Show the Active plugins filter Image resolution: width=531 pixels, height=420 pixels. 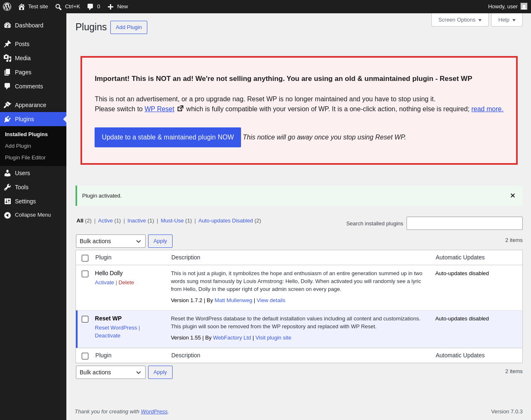click(x=105, y=221)
